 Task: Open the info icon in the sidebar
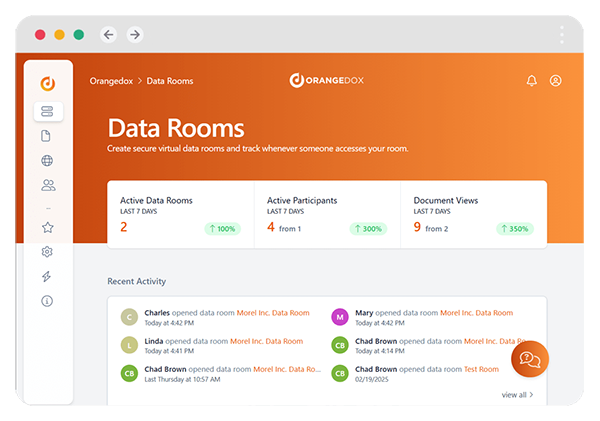coord(47,301)
